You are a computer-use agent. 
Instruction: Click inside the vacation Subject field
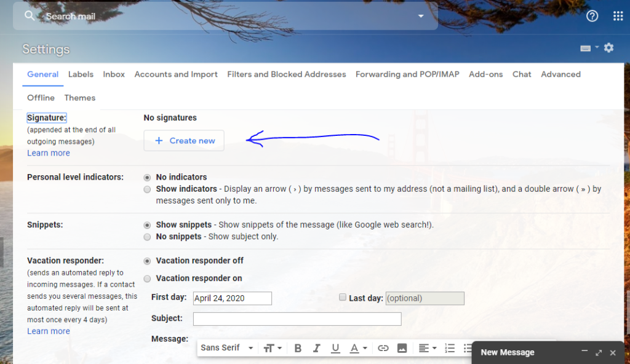(297, 319)
